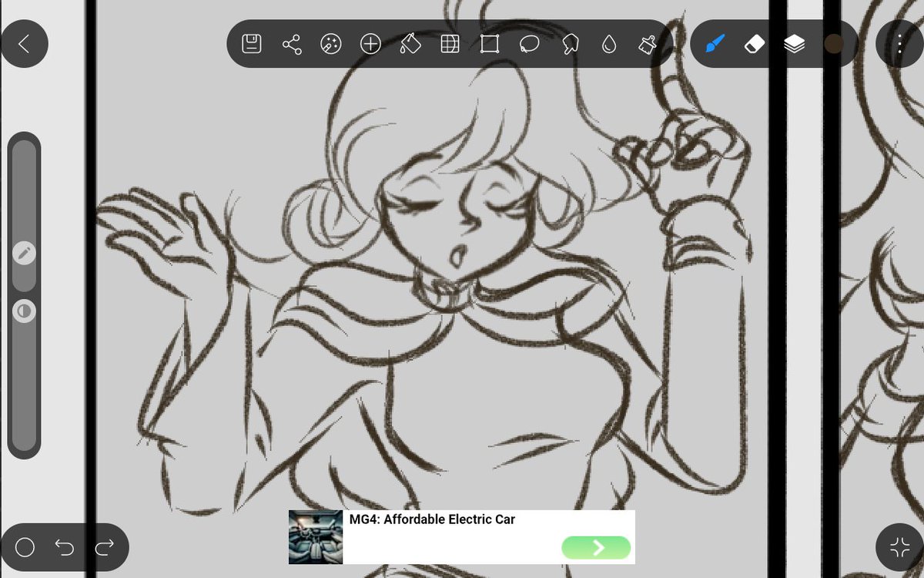
Task: Select the lasso selection tool
Action: [x=530, y=44]
